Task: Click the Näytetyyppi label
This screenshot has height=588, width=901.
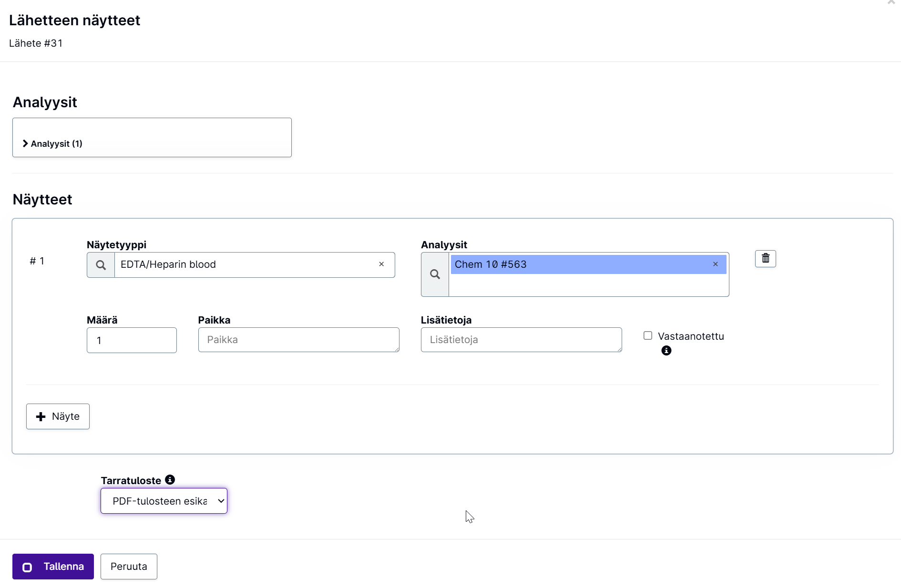Action: 116,245
